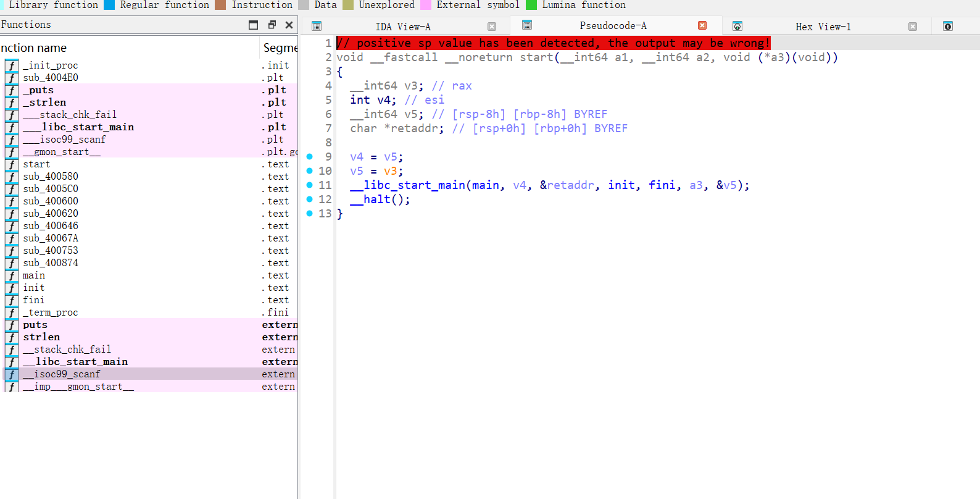Click the IDA View-A tab icon
This screenshot has width=980, height=499.
click(317, 26)
